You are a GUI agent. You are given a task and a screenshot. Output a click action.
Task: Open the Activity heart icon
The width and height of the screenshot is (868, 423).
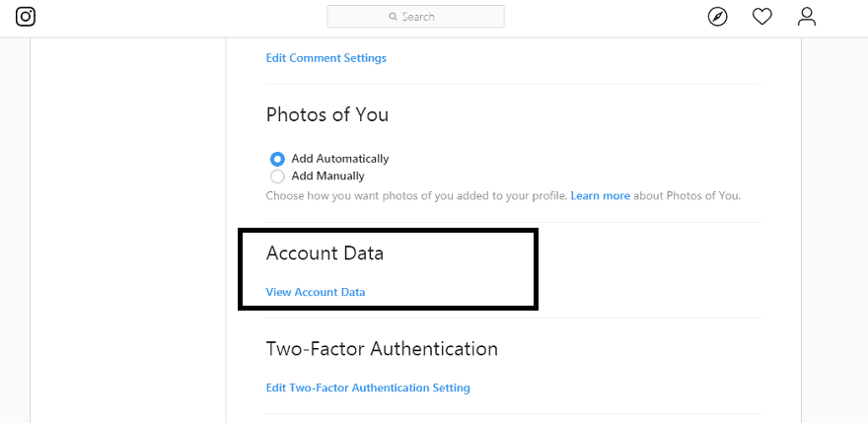[761, 17]
